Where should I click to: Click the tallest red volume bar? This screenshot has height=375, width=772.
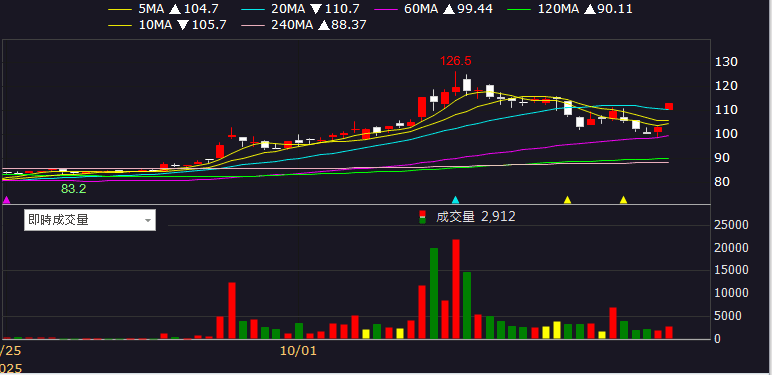(x=456, y=289)
